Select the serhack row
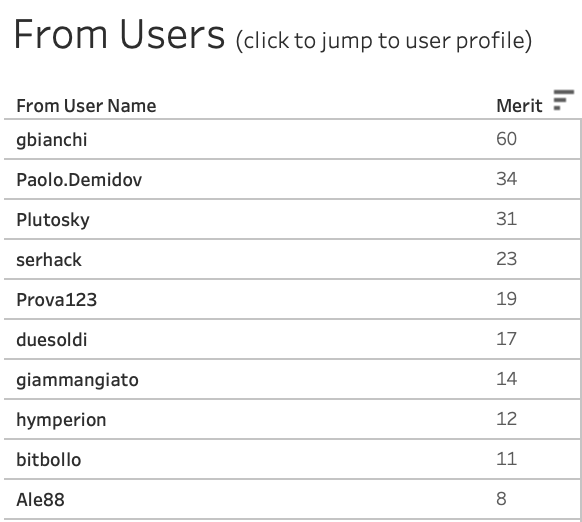The width and height of the screenshot is (582, 522). click(292, 259)
